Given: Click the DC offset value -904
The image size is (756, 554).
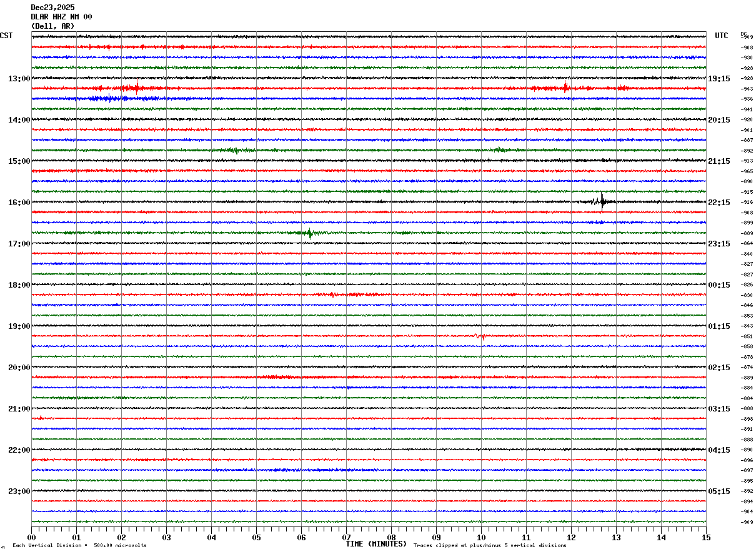Looking at the screenshot, I should click(747, 511).
